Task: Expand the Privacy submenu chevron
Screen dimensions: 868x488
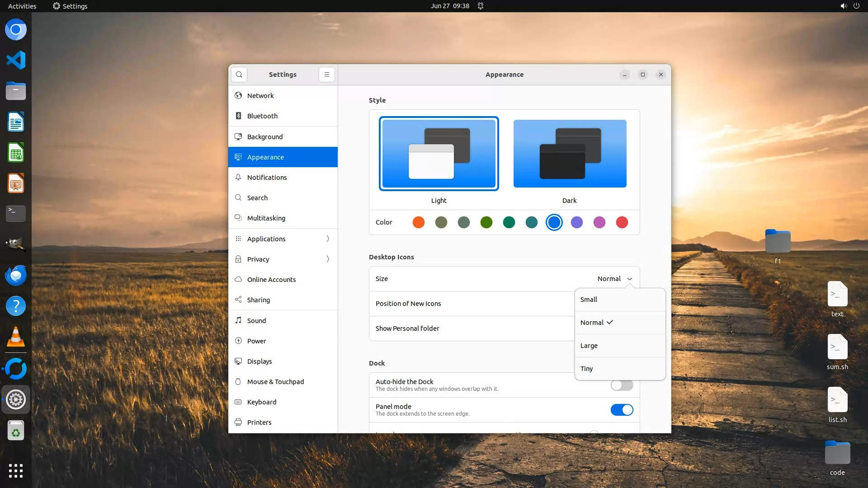Action: tap(328, 259)
